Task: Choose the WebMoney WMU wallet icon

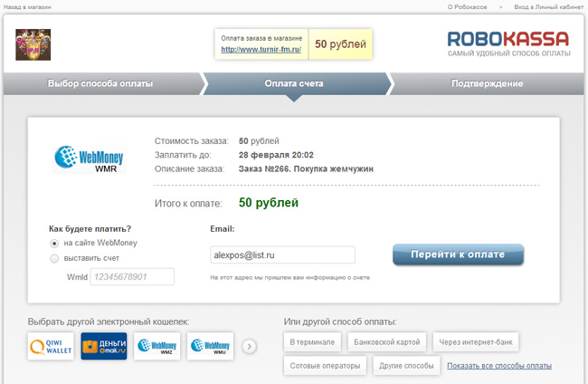Action: 211,346
